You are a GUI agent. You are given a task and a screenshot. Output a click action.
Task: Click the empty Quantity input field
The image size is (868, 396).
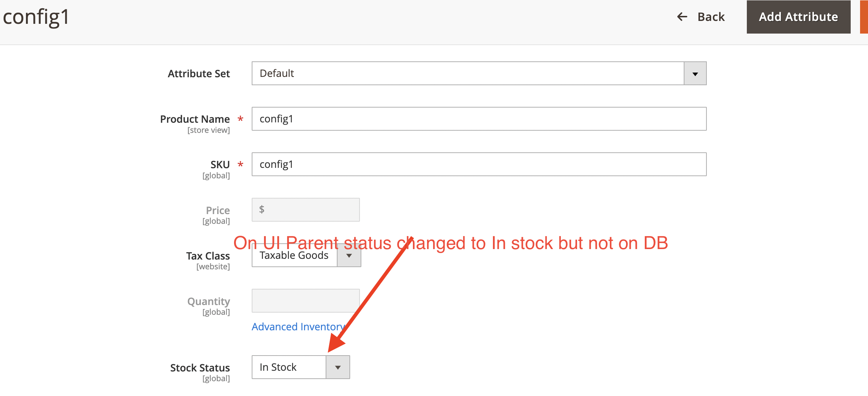pyautogui.click(x=305, y=300)
